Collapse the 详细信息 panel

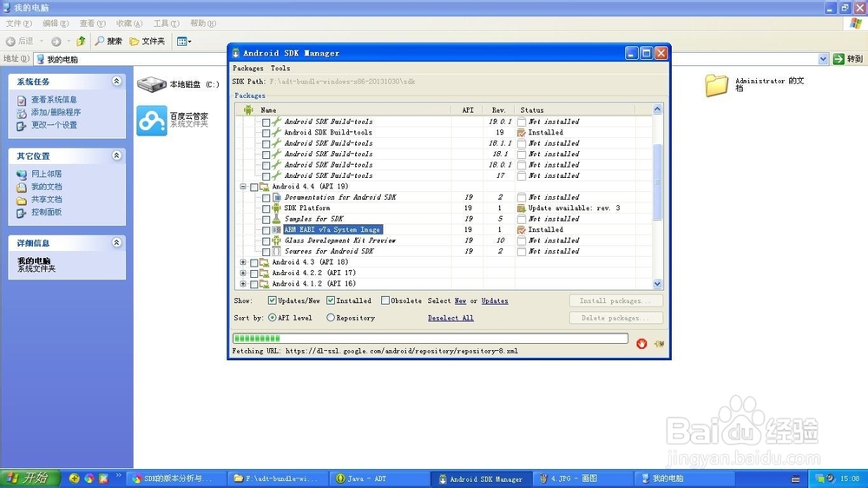116,242
